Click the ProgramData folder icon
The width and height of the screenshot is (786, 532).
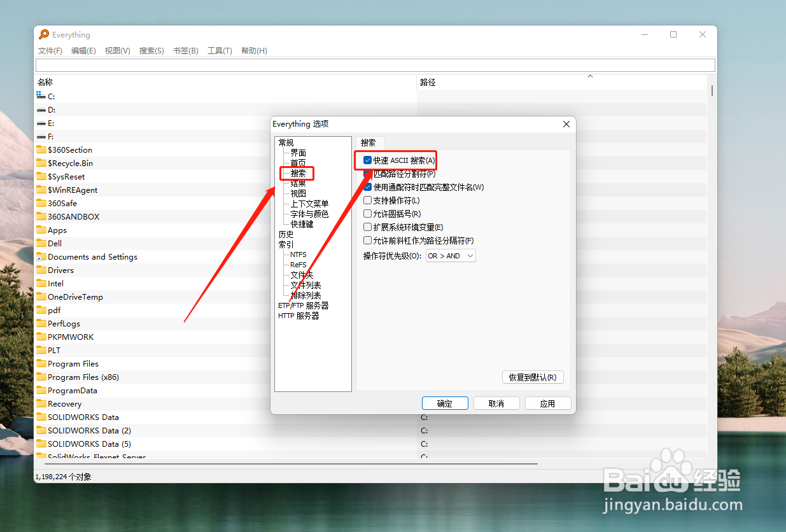[41, 390]
